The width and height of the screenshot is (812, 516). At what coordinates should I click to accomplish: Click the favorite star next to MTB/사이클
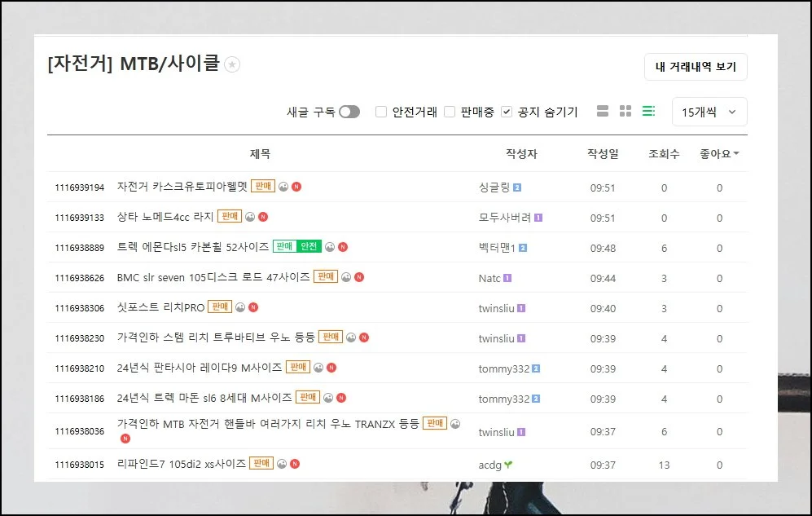232,65
